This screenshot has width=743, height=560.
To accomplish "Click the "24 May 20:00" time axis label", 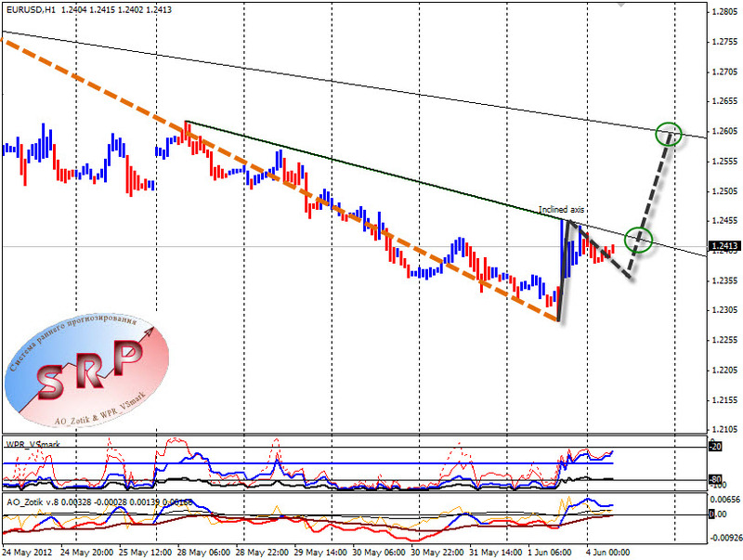I will 86,553.
